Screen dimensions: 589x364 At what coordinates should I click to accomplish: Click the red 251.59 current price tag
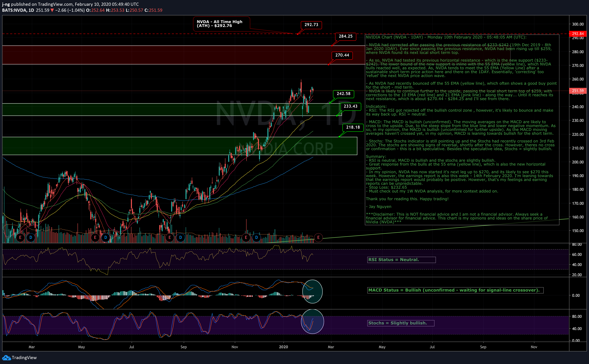tap(577, 91)
